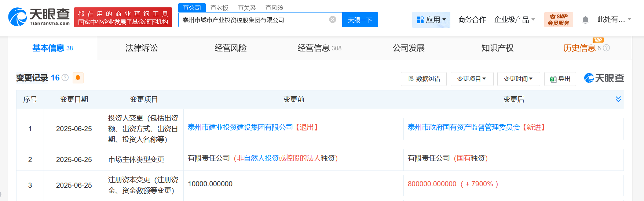Click the 天眼一下 search button

point(360,20)
